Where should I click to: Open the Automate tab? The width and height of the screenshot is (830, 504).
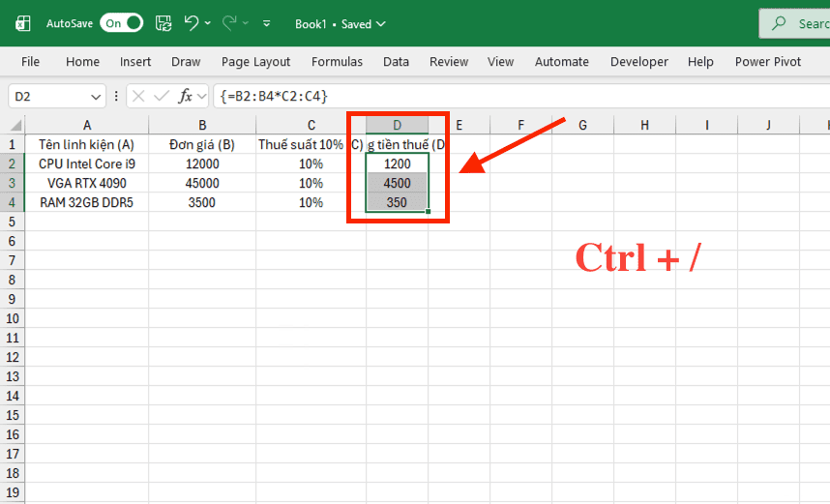(562, 61)
